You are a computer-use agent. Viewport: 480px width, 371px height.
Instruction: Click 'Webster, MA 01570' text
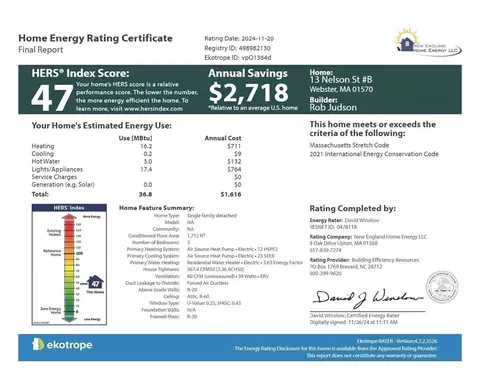(x=341, y=89)
